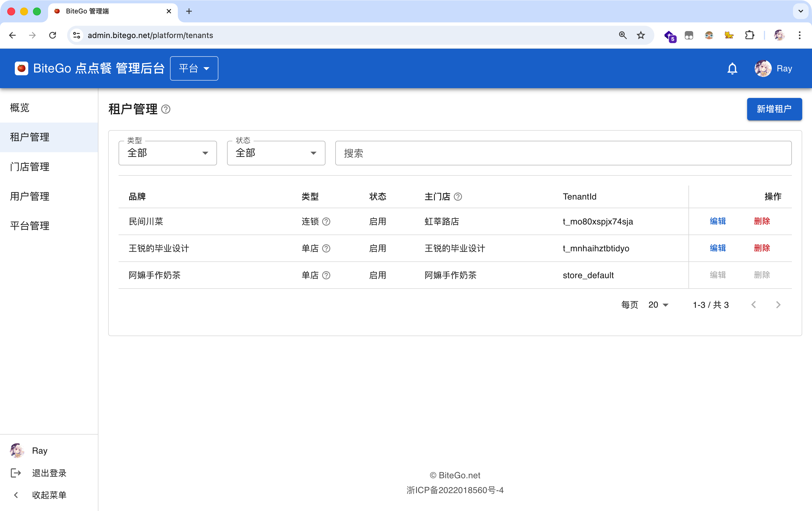
Task: Click the logout icon in sidebar
Action: [x=16, y=473]
